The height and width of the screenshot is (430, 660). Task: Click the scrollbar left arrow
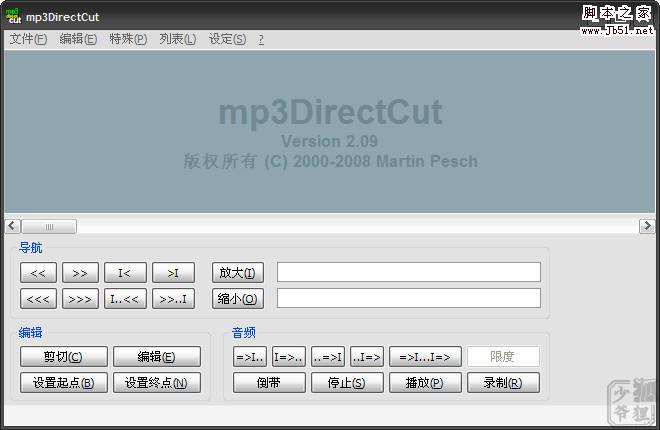[x=12, y=226]
